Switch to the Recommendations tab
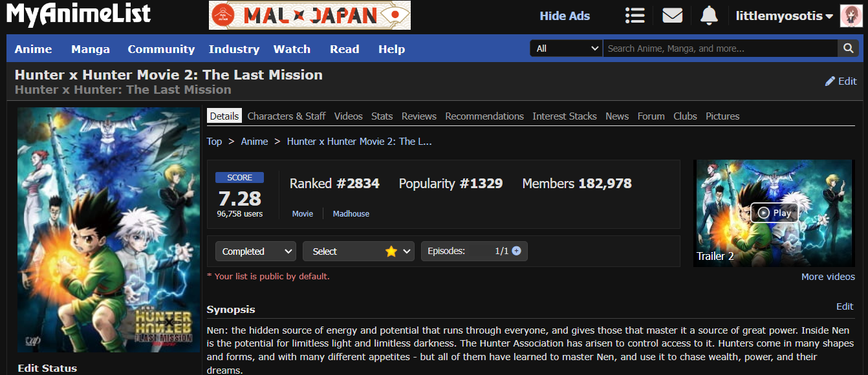 coord(484,116)
